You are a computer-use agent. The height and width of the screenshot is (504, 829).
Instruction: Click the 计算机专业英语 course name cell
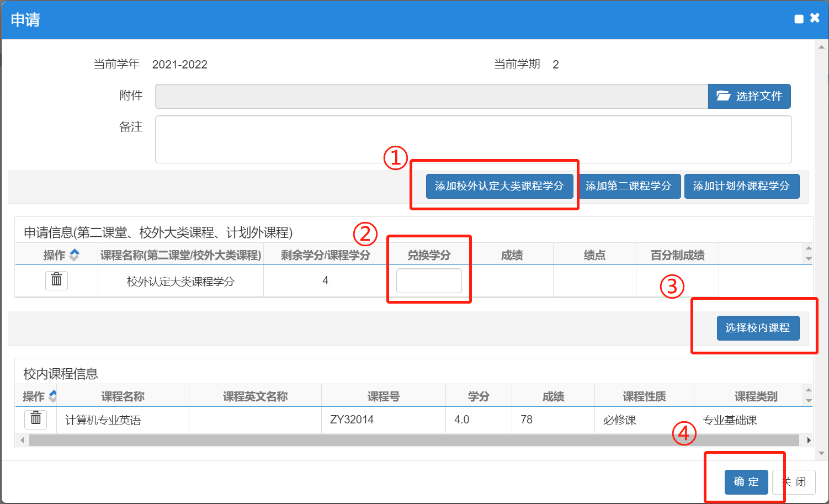[123, 420]
